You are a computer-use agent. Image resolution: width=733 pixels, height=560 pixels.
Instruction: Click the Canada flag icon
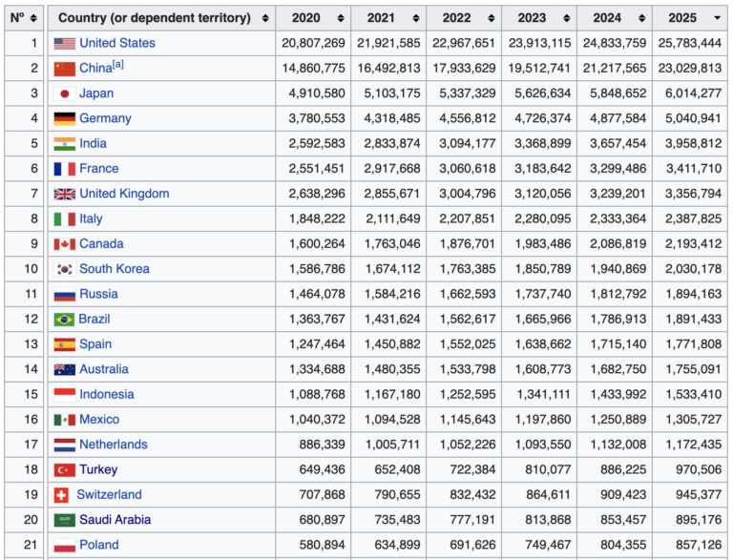coord(64,244)
